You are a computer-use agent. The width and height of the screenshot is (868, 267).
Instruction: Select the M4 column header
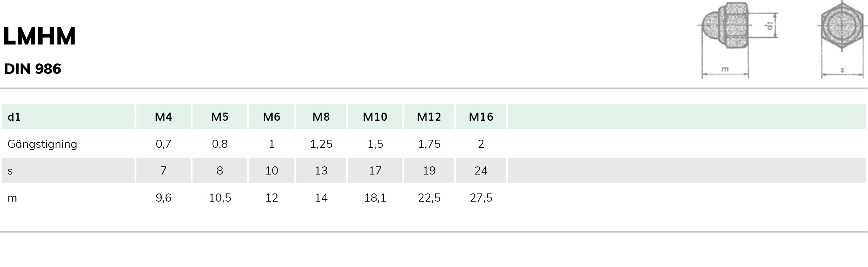point(164,116)
